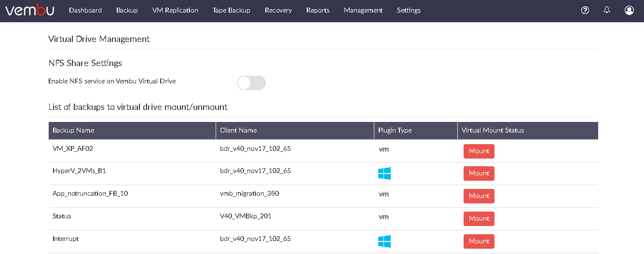This screenshot has width=644, height=254.
Task: Open the user account profile icon
Action: coord(629,10)
